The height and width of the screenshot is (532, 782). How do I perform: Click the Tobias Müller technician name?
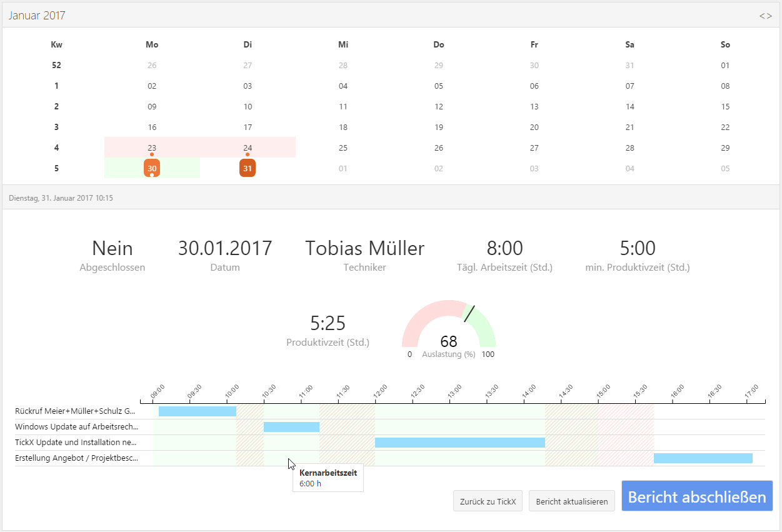coord(364,248)
